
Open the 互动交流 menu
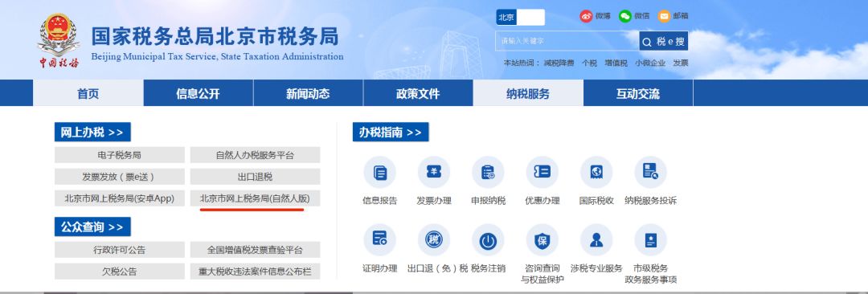[637, 93]
